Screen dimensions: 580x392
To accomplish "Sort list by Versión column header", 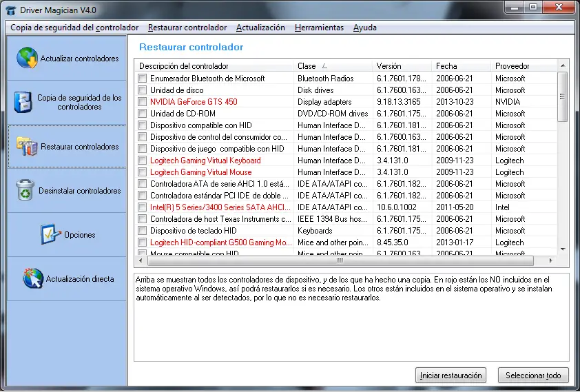I will click(402, 66).
